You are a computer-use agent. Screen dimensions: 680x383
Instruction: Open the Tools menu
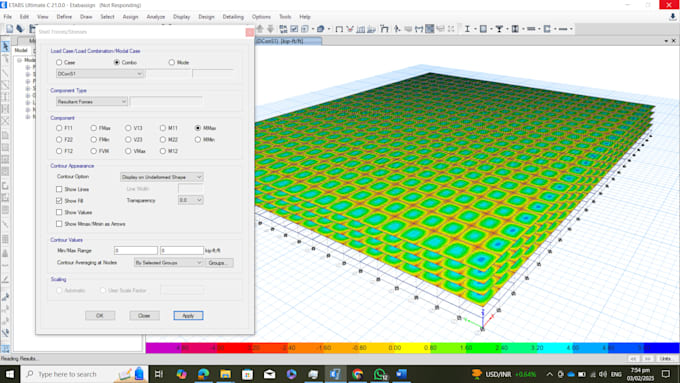click(285, 17)
